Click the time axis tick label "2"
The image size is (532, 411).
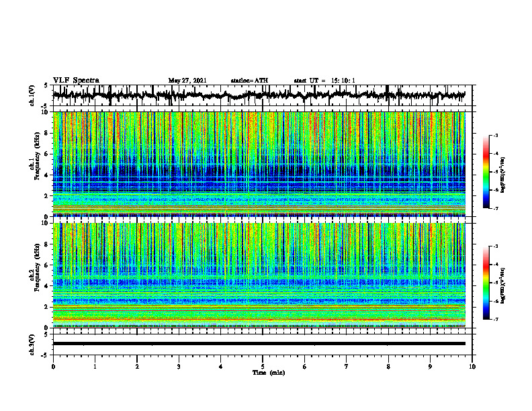[x=137, y=367]
